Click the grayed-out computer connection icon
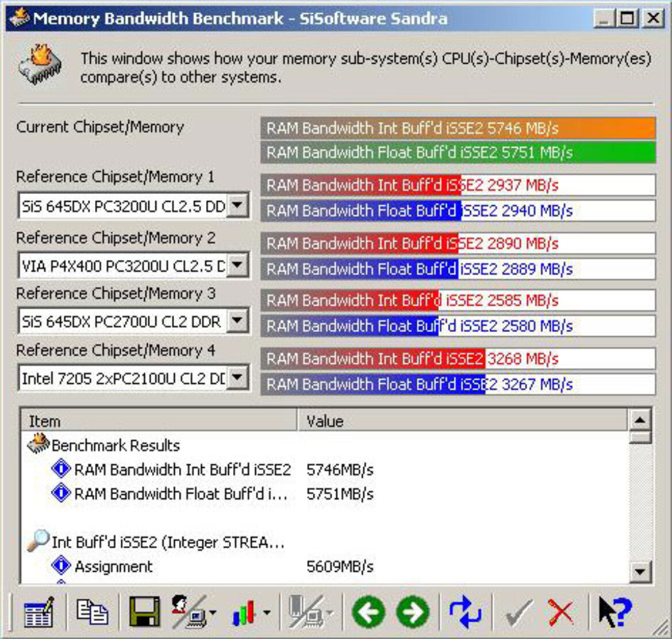672x639 pixels. pyautogui.click(x=307, y=612)
